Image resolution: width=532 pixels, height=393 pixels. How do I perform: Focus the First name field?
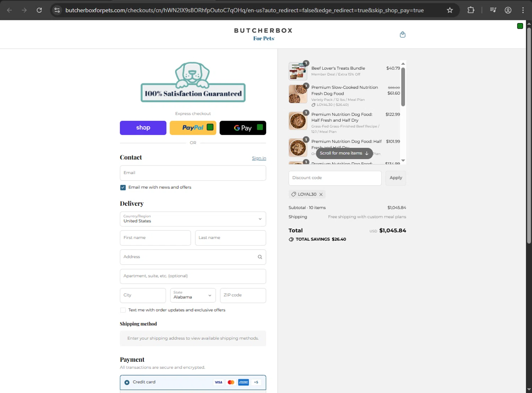pyautogui.click(x=155, y=238)
